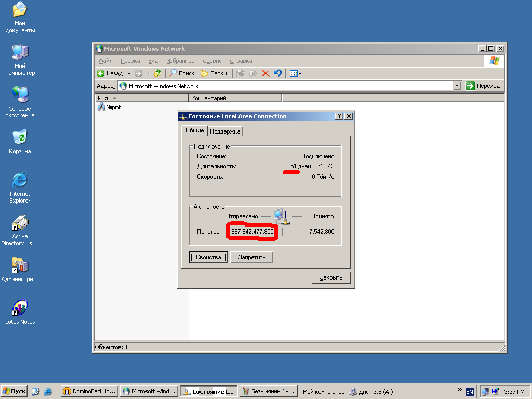Screen dimensions: 532x399
Task: Click the Help question mark in dialog title
Action: [339, 116]
